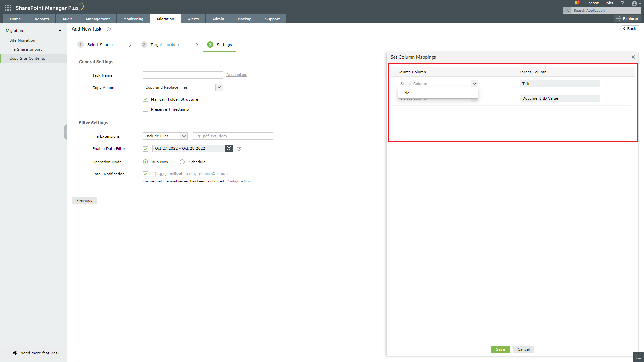Open the apps grid icon beside the logo
Viewport: 644px width, 362px height.
(7, 7)
